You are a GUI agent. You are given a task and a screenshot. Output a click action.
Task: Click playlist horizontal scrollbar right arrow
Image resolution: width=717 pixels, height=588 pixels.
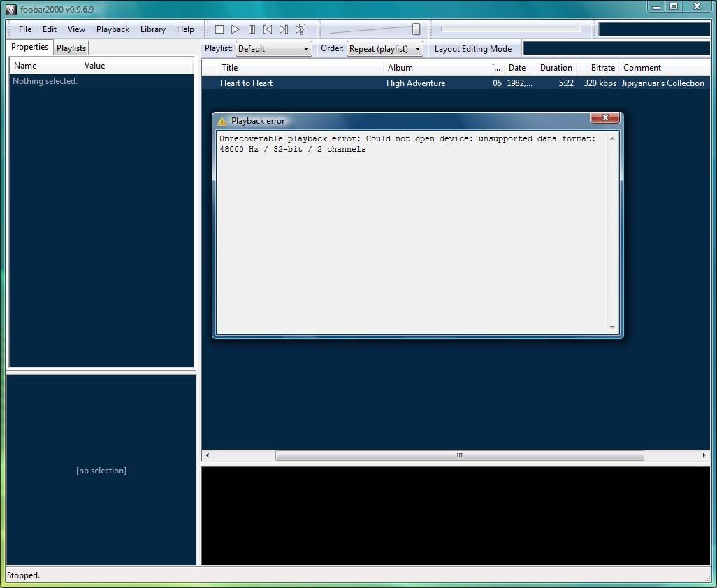click(x=704, y=455)
